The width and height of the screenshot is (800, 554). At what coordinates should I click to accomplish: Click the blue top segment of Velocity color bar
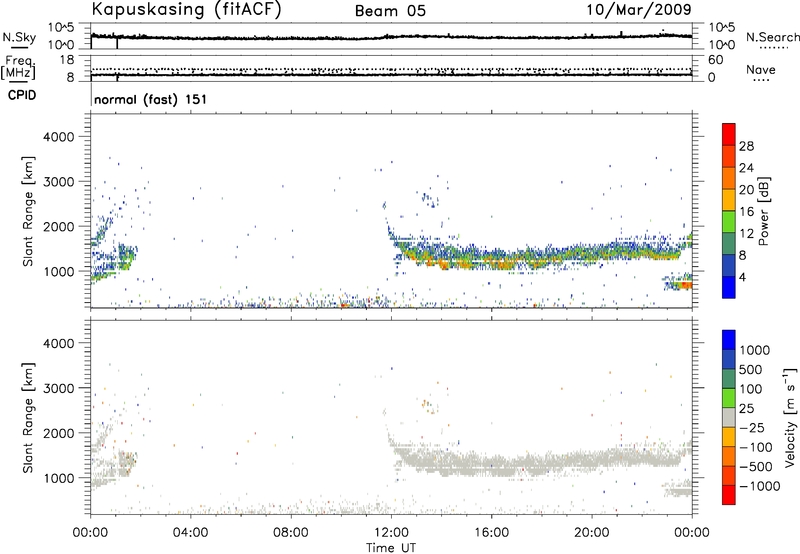click(x=729, y=339)
